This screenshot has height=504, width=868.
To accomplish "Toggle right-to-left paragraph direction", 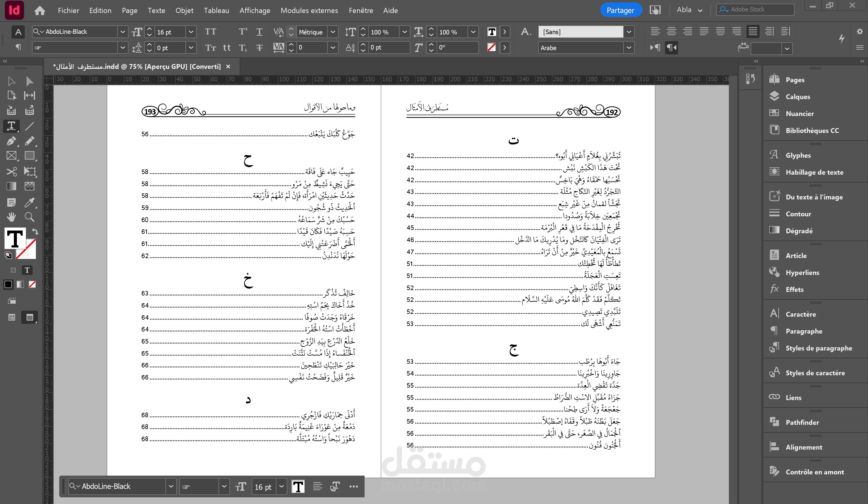I will 671,47.
